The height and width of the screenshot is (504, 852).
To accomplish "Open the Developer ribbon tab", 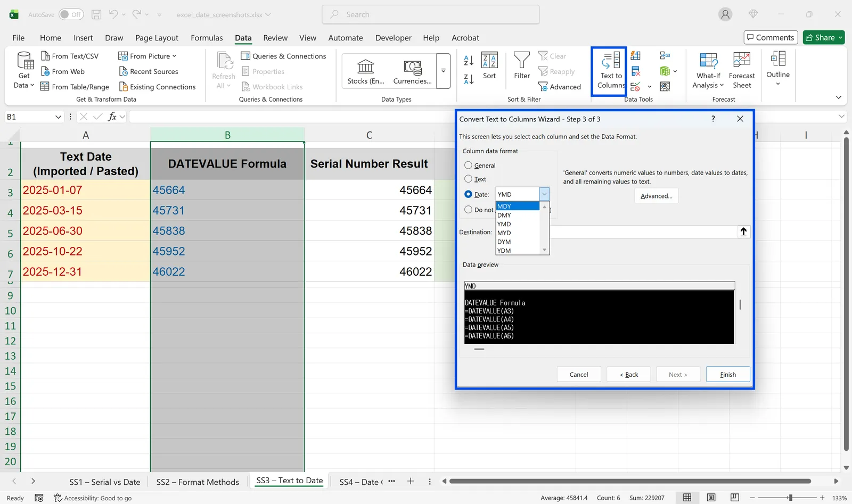I will 393,38.
